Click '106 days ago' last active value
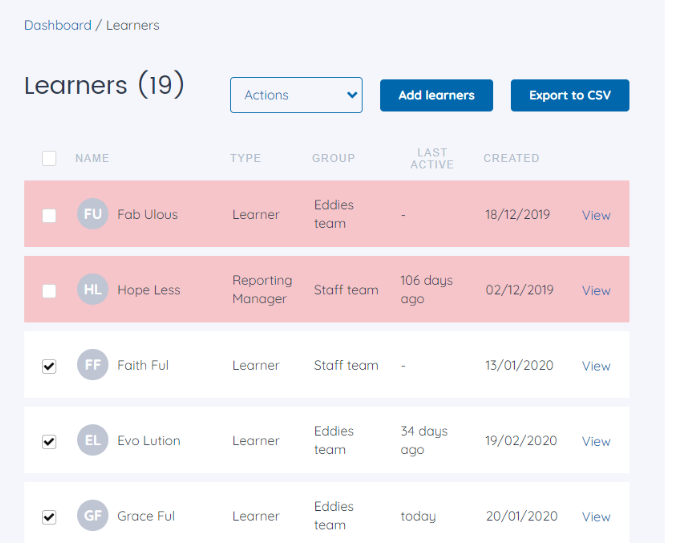This screenshot has width=674, height=544. (x=426, y=290)
